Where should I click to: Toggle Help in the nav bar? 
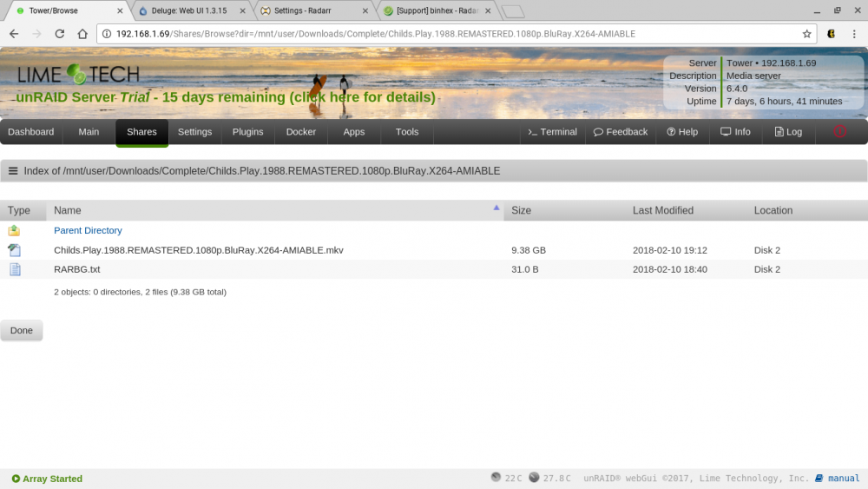(682, 132)
